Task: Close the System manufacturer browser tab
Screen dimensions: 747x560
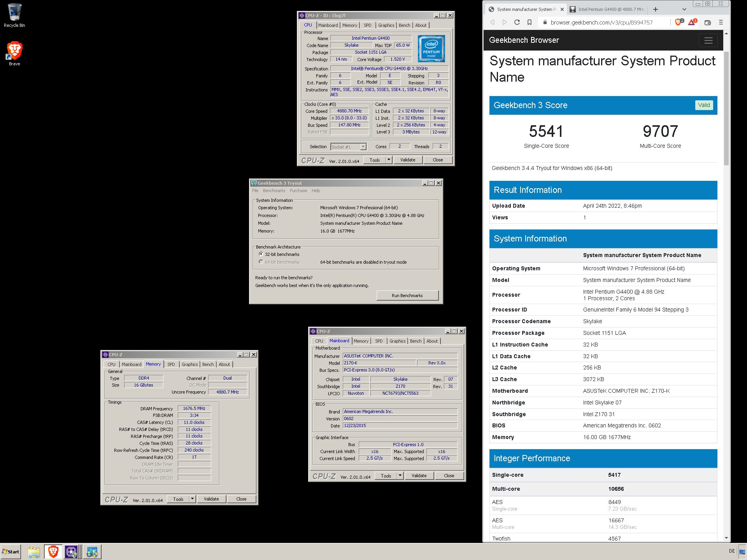Action: [x=562, y=9]
